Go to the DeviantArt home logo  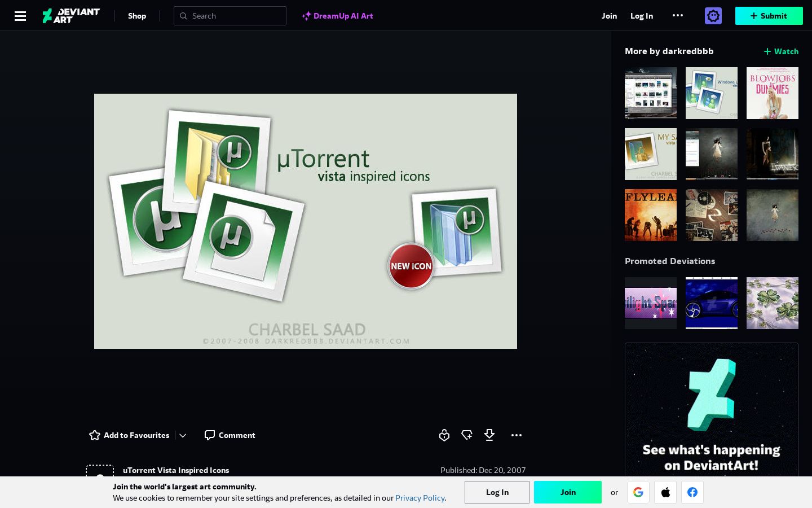pyautogui.click(x=71, y=16)
